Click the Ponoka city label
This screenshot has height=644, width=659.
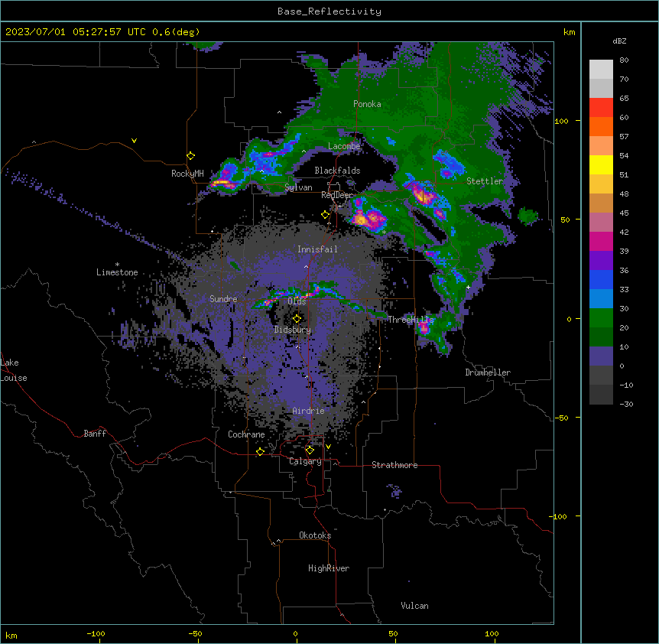[x=367, y=104]
